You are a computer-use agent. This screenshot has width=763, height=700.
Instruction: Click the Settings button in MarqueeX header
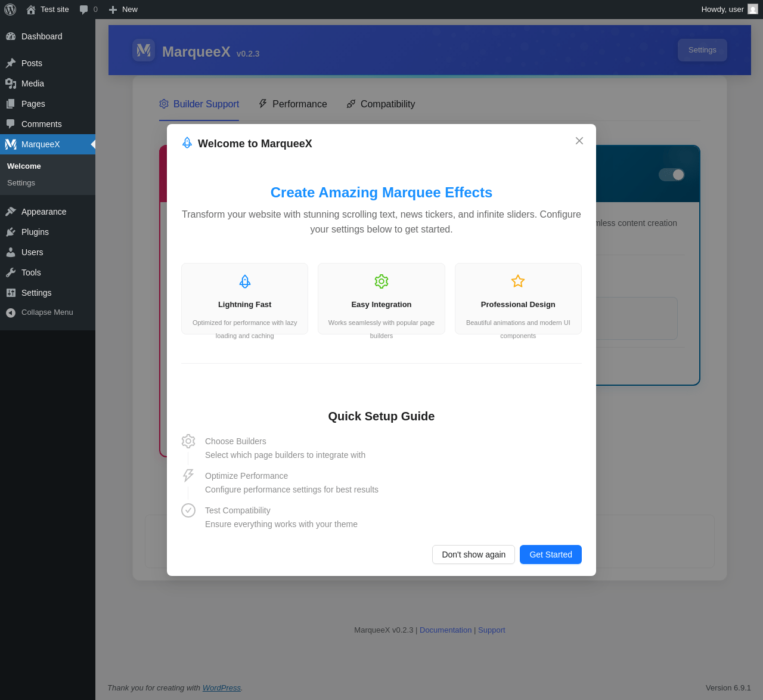702,50
